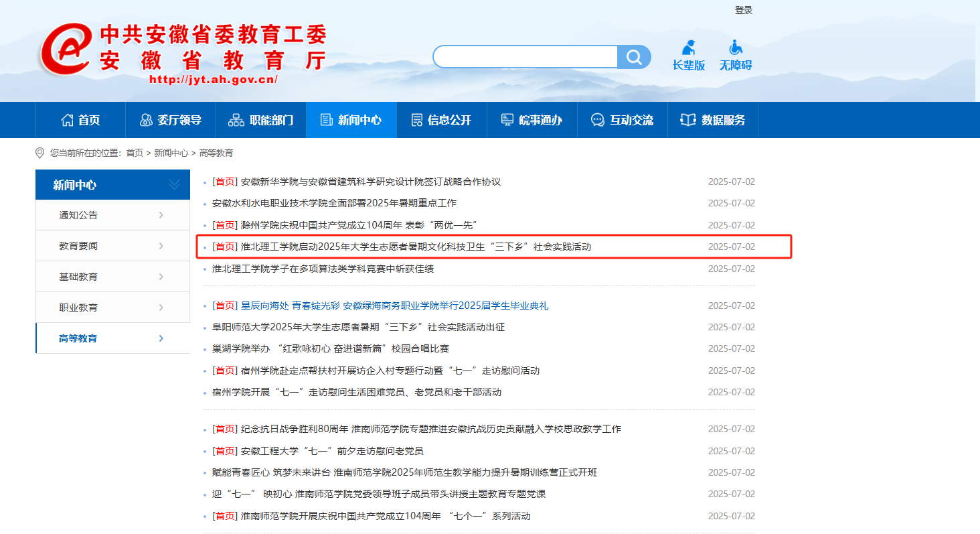This screenshot has width=980, height=534.
Task: Expand the 通知公告 sidebar arrow
Action: [161, 215]
